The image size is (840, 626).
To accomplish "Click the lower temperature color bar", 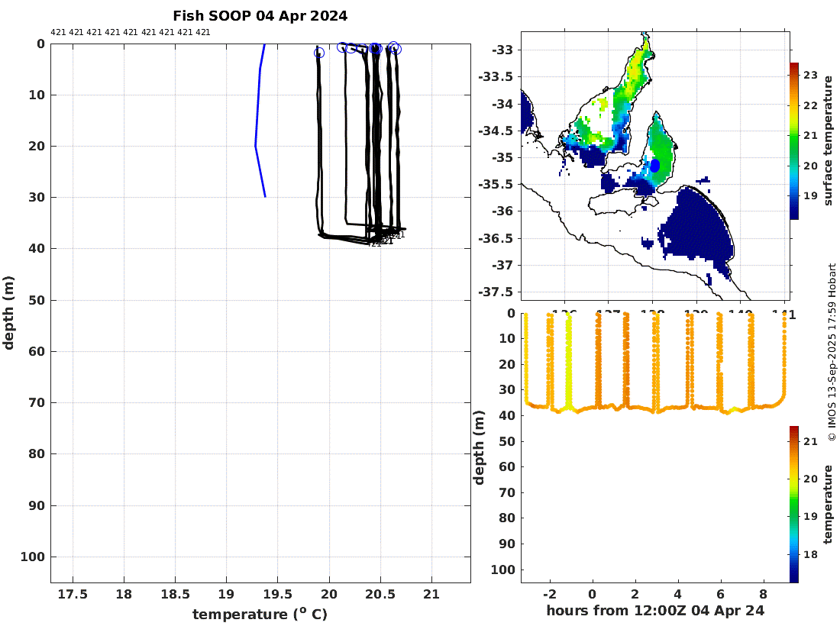I will (794, 504).
